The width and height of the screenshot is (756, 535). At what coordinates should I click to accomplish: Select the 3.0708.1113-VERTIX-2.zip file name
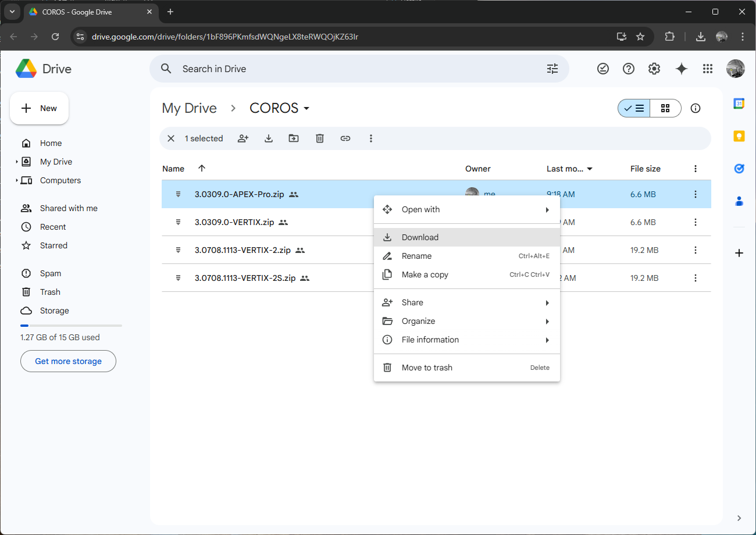click(x=243, y=250)
